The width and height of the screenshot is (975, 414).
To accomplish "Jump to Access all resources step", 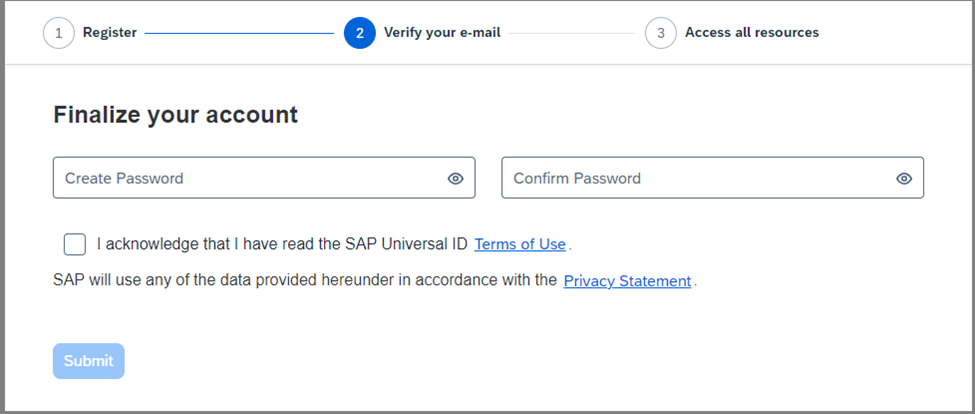I will 752,32.
